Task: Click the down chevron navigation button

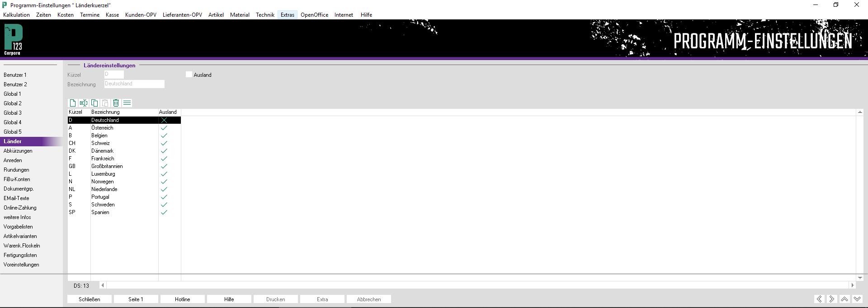Action: click(x=857, y=299)
